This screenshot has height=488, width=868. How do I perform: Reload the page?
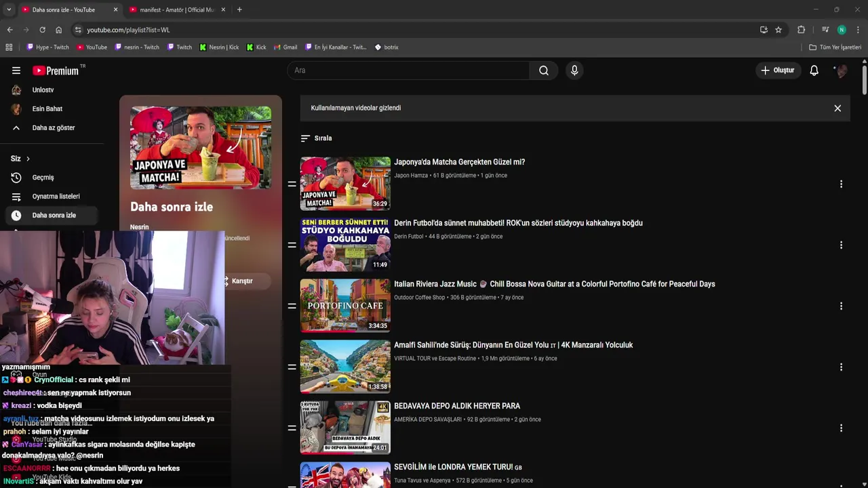tap(42, 30)
